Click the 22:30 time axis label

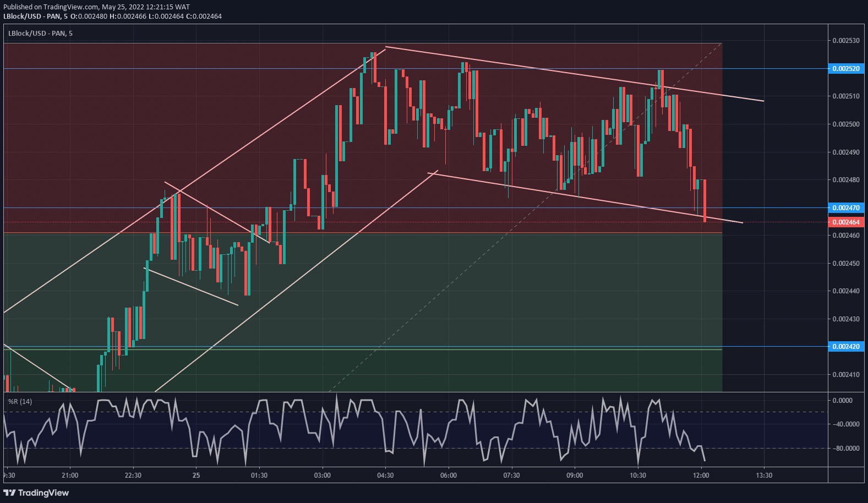coord(133,475)
